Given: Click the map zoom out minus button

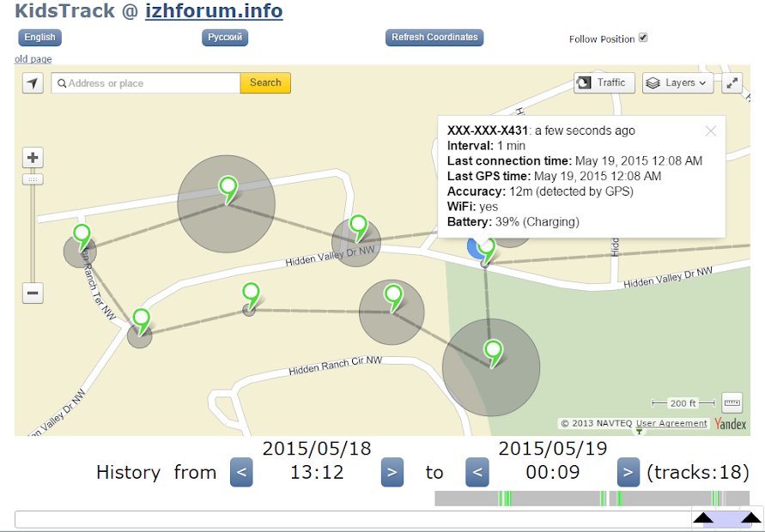Looking at the screenshot, I should [x=33, y=293].
